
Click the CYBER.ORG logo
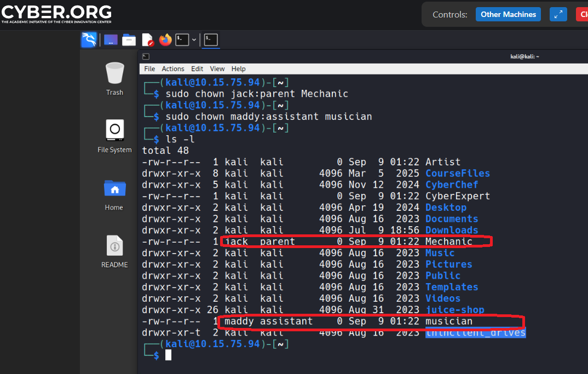pyautogui.click(x=56, y=14)
